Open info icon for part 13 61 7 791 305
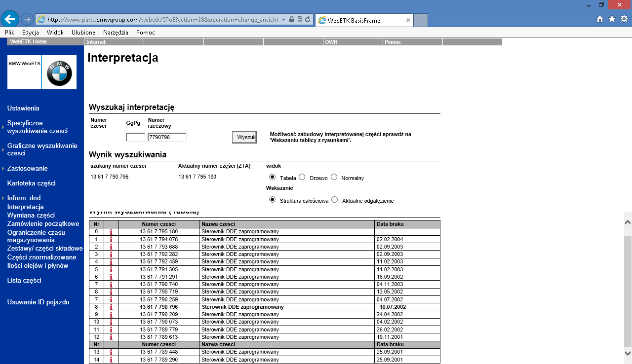The height and width of the screenshot is (364, 632). pyautogui.click(x=111, y=269)
